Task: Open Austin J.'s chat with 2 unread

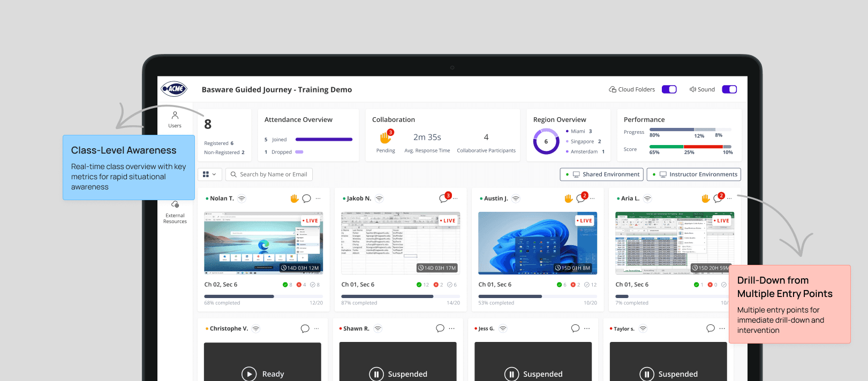Action: click(x=581, y=199)
